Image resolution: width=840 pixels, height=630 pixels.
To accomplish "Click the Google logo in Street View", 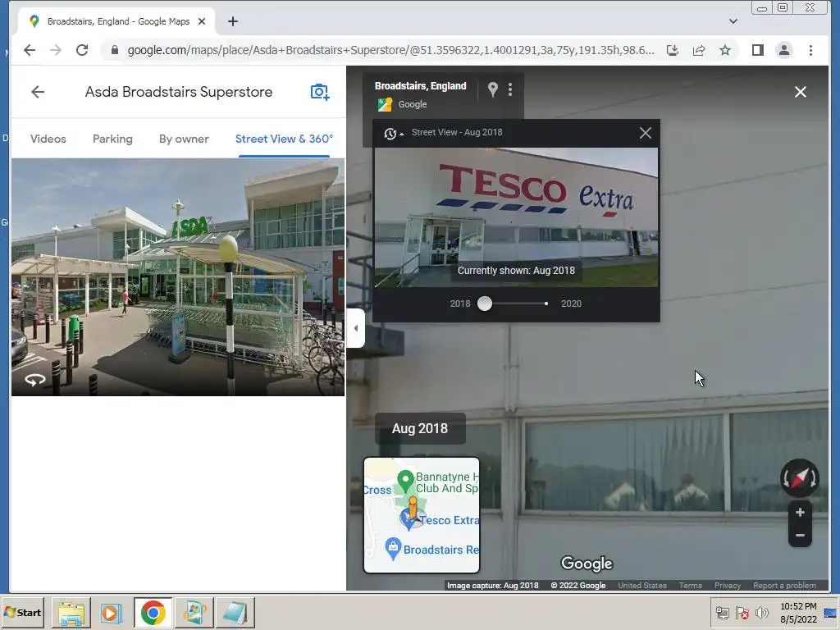I will pos(587,564).
